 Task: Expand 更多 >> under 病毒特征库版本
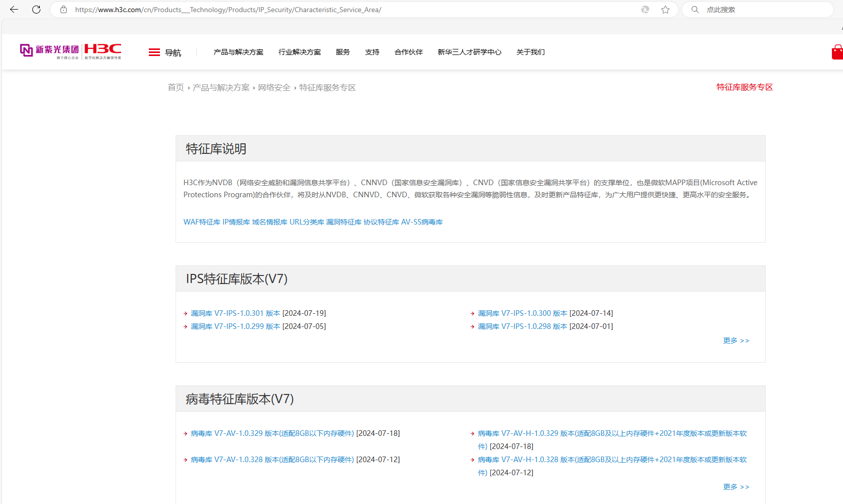point(736,487)
